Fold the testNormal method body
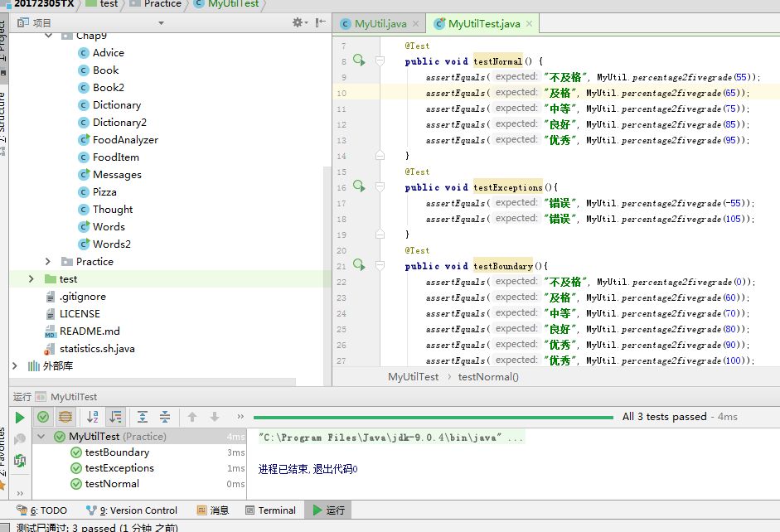The height and width of the screenshot is (532, 780). coord(380,61)
